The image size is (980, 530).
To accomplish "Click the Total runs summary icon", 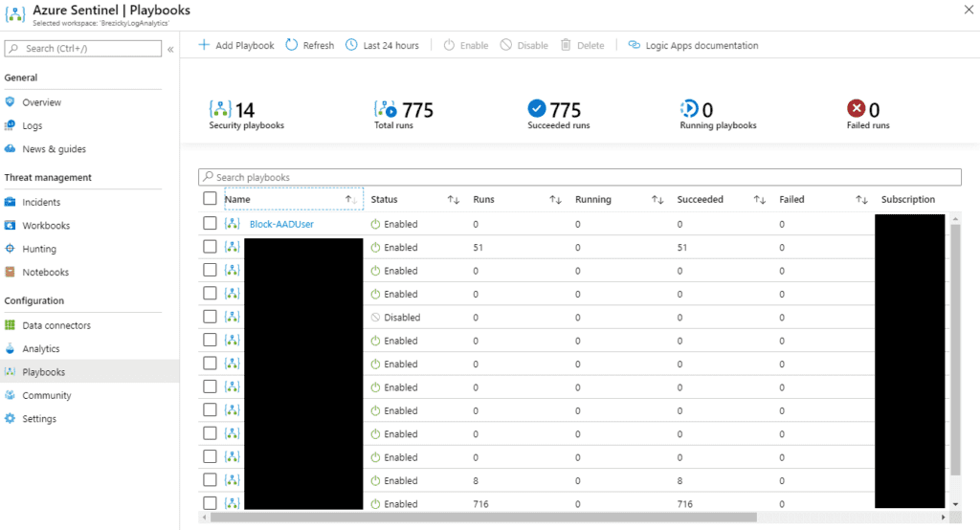I will point(385,109).
